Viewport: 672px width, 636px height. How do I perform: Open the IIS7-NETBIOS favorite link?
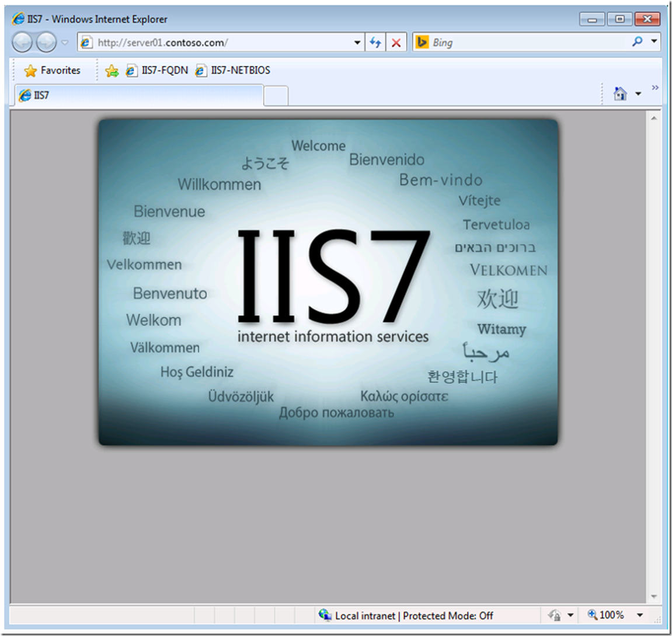click(233, 70)
